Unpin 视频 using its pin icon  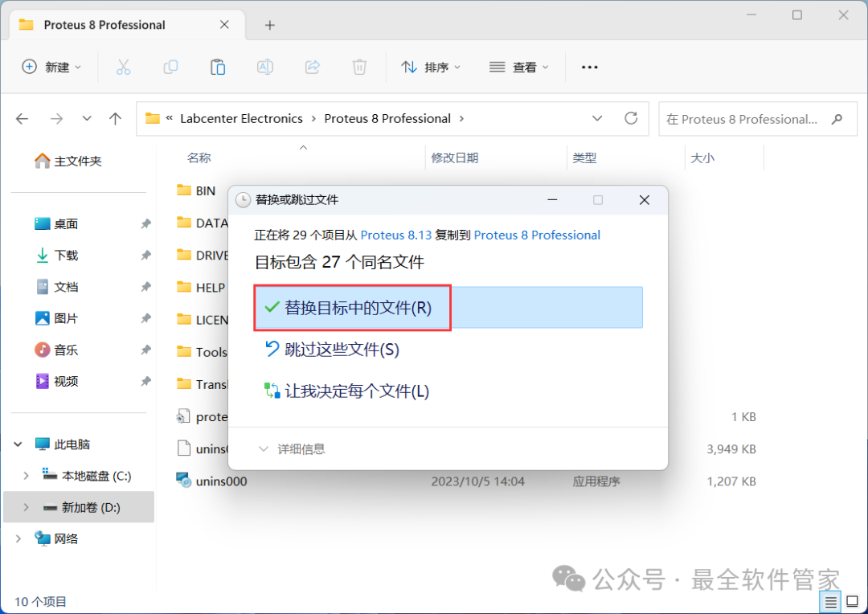pyautogui.click(x=145, y=382)
